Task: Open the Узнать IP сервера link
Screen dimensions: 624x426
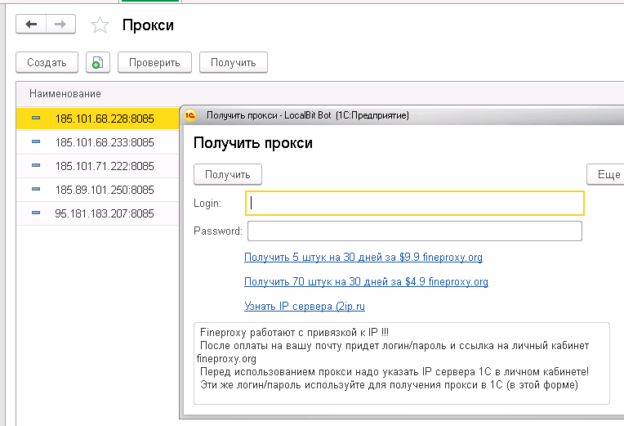Action: point(304,306)
